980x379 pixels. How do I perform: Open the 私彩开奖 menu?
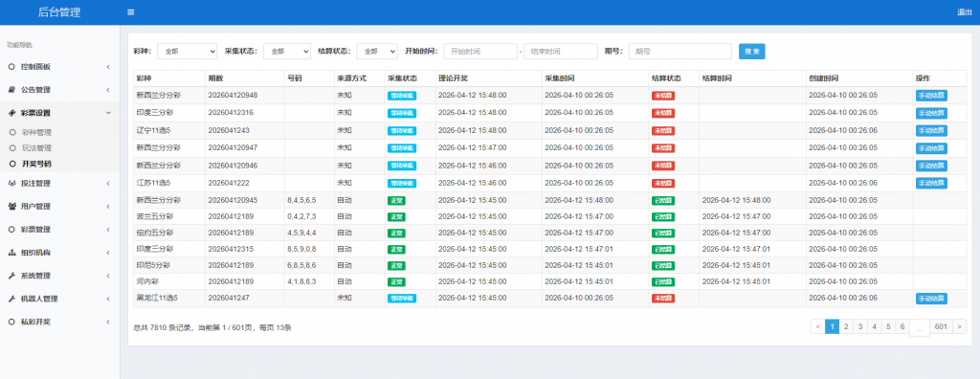[59, 322]
